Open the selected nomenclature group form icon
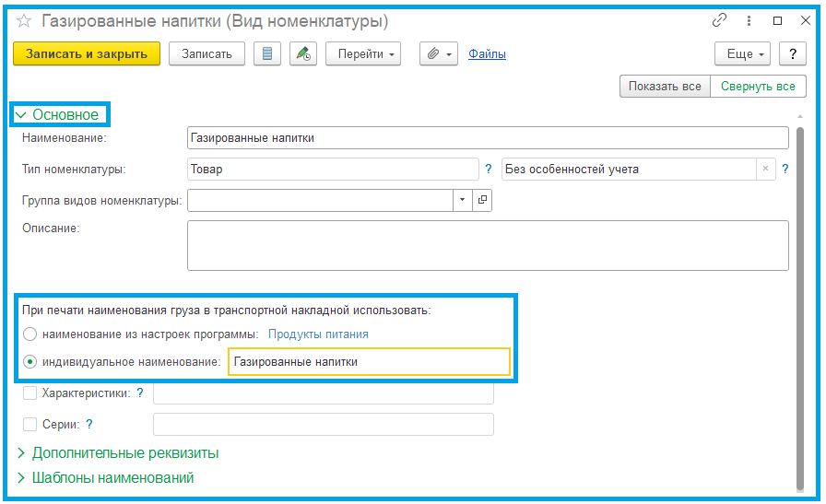 coord(482,200)
